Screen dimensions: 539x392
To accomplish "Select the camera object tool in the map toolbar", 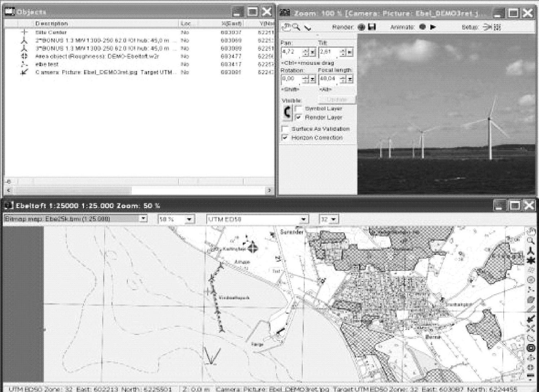I will (x=531, y=318).
